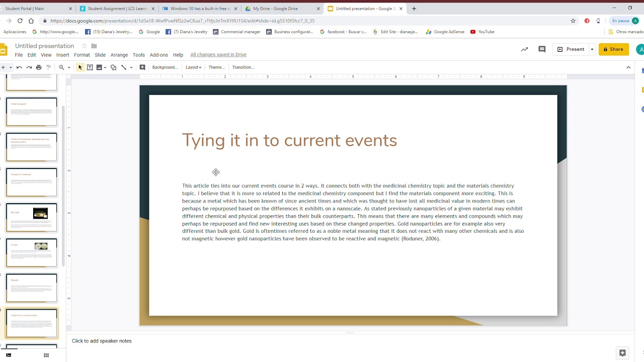Open the activity dashboard trend icon
This screenshot has width=644, height=362.
pos(524,49)
